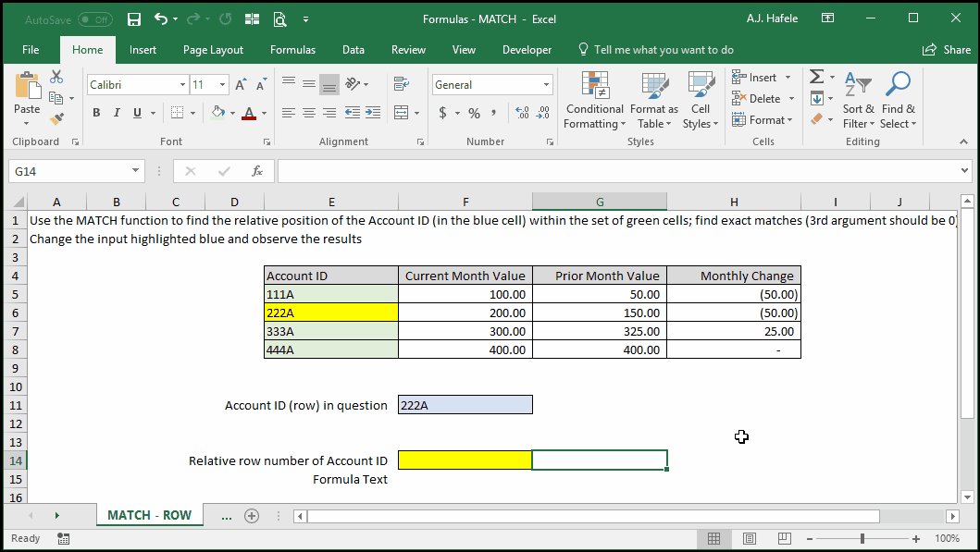
Task: Align text to the right
Action: [329, 113]
